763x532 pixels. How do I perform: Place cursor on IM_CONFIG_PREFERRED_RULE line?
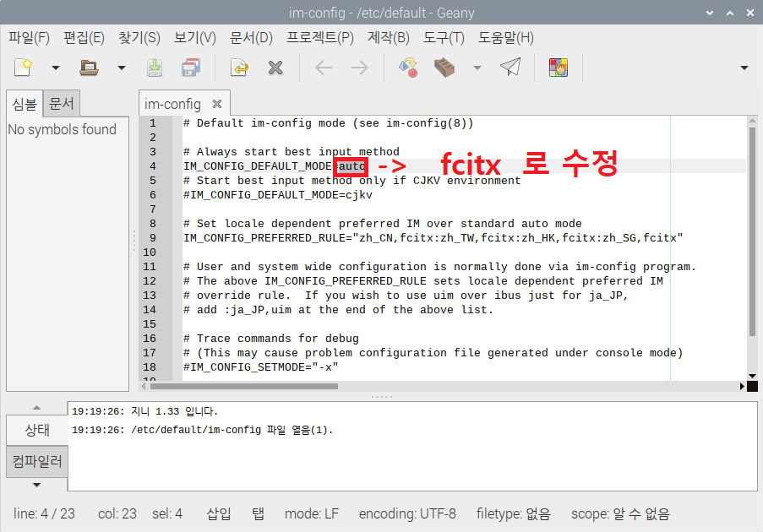tap(433, 238)
